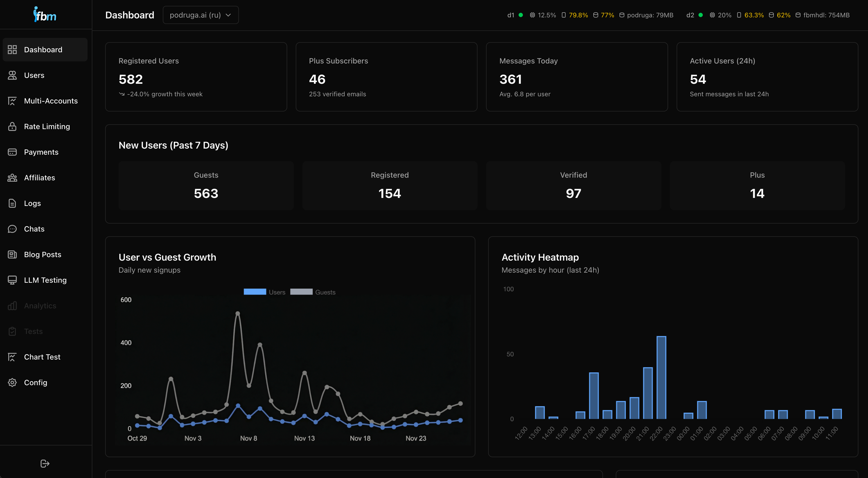
Task: Select the LLM Testing sidebar icon
Action: tap(12, 280)
